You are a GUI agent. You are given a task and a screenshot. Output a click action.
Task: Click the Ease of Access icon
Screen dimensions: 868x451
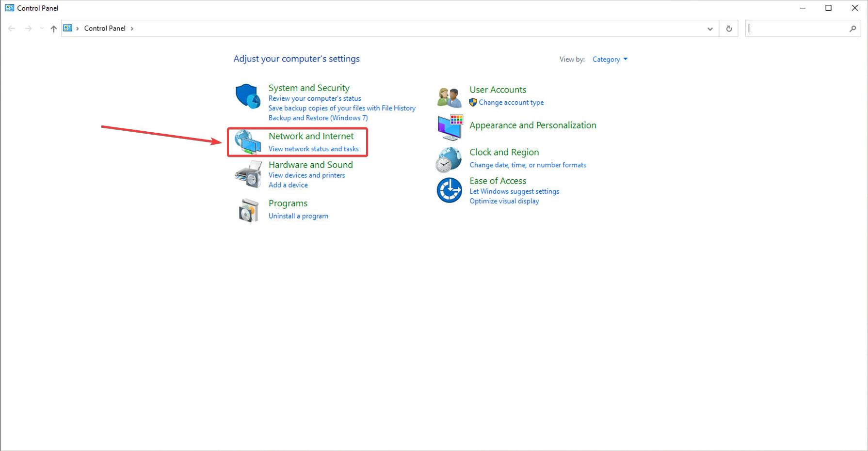coord(449,190)
